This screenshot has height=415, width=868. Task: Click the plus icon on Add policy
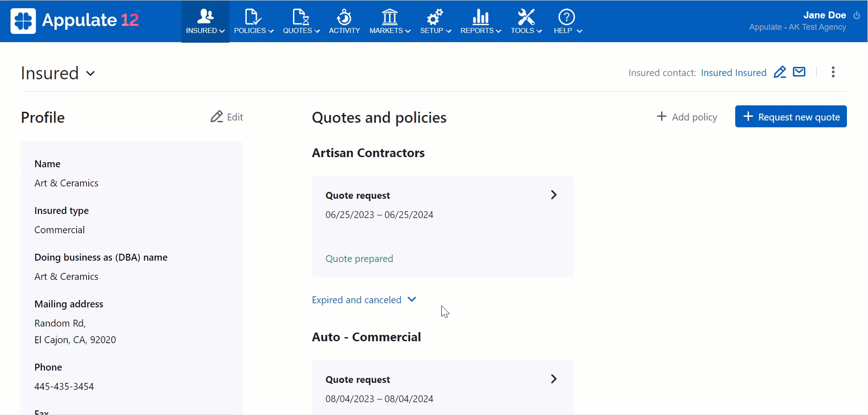coord(662,116)
